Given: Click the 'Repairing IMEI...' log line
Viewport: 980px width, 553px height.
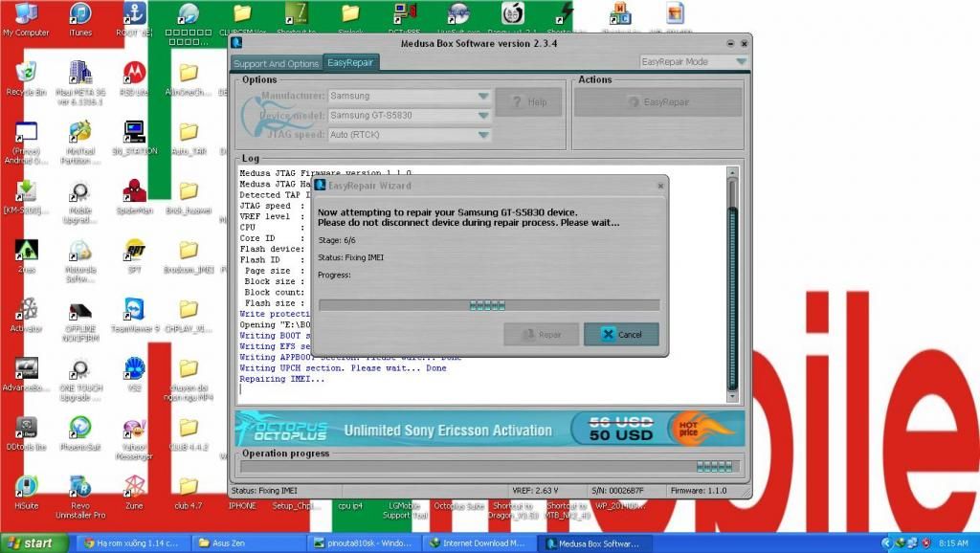Looking at the screenshot, I should [x=282, y=379].
